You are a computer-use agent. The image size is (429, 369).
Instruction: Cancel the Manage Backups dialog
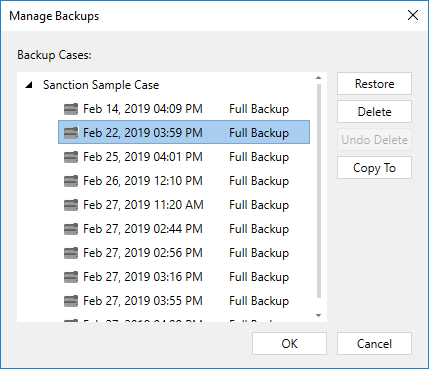click(x=374, y=343)
